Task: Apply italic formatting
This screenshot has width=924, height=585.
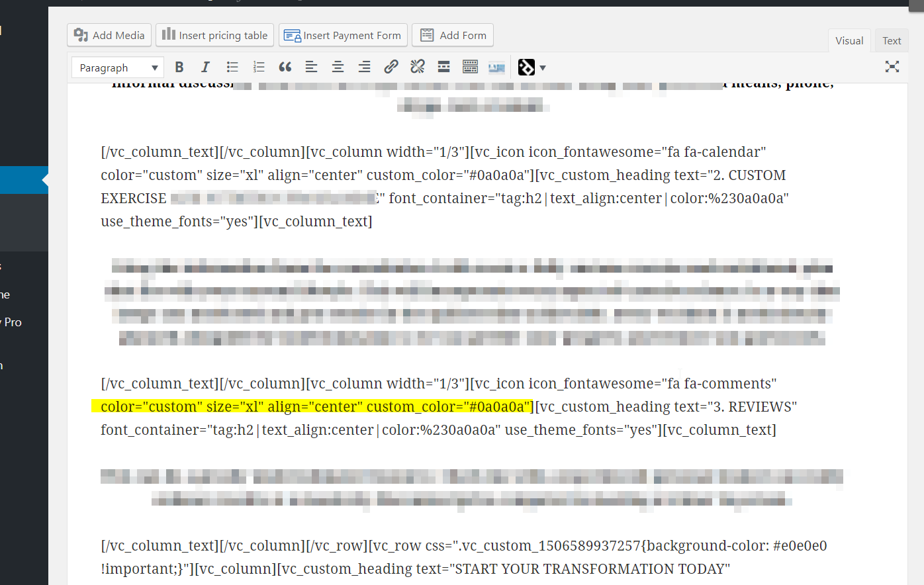Action: [x=205, y=67]
